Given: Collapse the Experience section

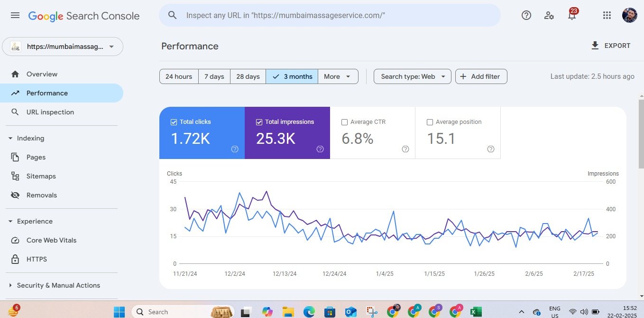Looking at the screenshot, I should pos(10,221).
